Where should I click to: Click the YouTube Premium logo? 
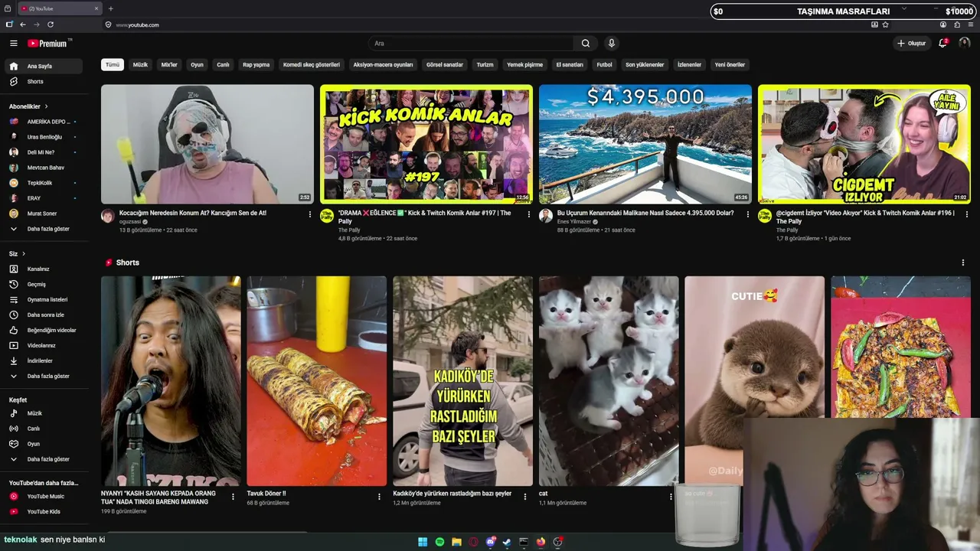click(x=49, y=44)
